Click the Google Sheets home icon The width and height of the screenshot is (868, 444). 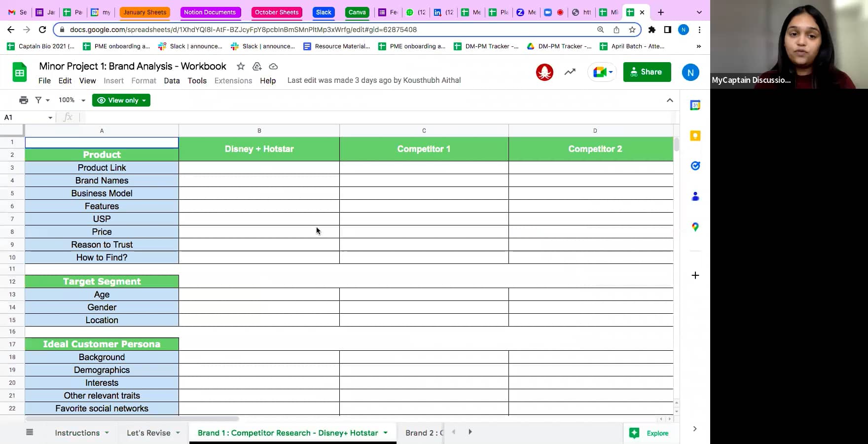(x=20, y=73)
